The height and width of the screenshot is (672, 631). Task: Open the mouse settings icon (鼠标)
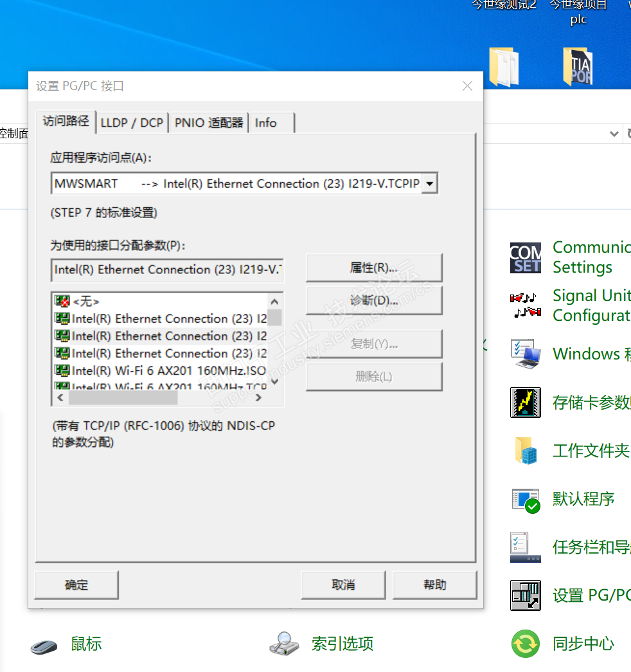click(x=44, y=646)
